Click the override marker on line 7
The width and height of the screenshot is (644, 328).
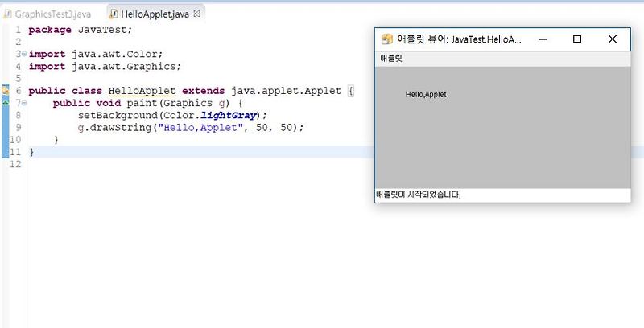[6, 101]
